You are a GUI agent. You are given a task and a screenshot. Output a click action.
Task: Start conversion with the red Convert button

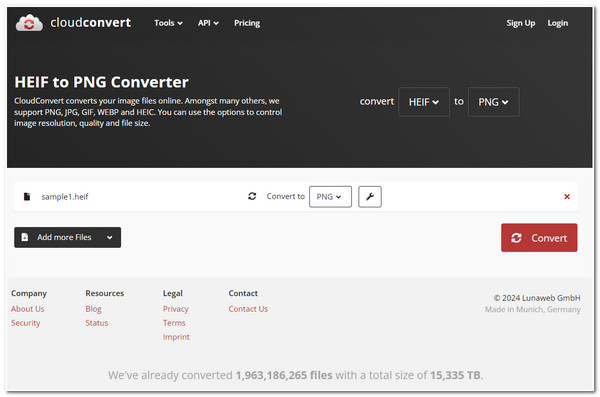(x=539, y=238)
